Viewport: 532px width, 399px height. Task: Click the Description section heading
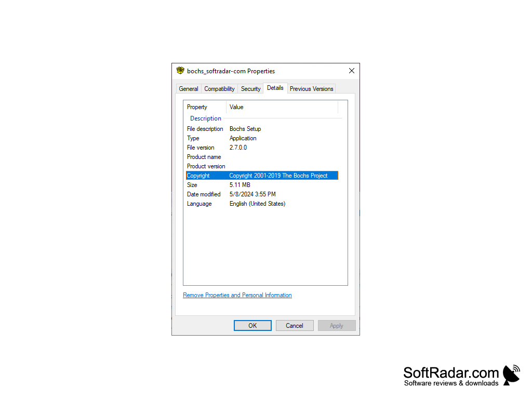point(206,118)
